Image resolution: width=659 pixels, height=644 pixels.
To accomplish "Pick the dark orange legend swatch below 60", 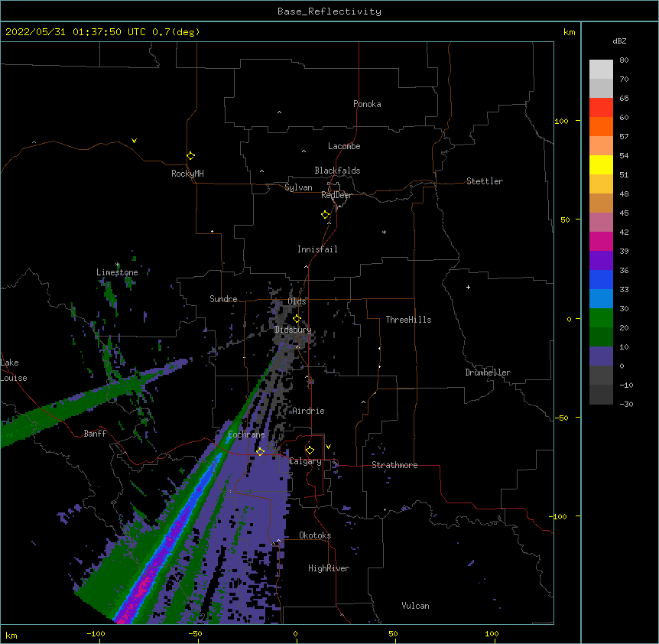I will (601, 126).
